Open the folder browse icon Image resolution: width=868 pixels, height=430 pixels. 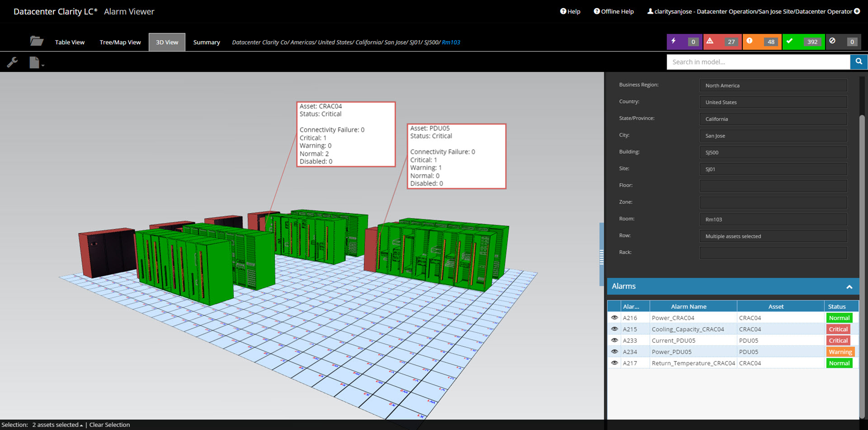tap(36, 41)
